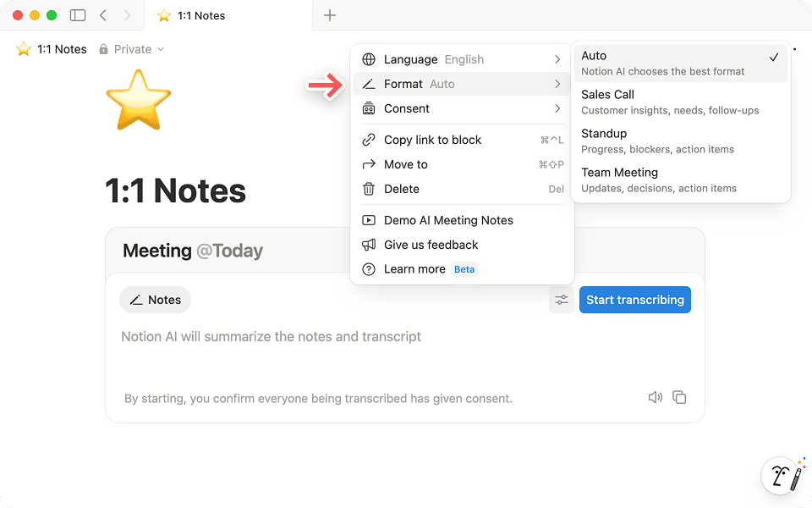Click the Notes pencil button in the card
The image size is (812, 508).
point(155,300)
